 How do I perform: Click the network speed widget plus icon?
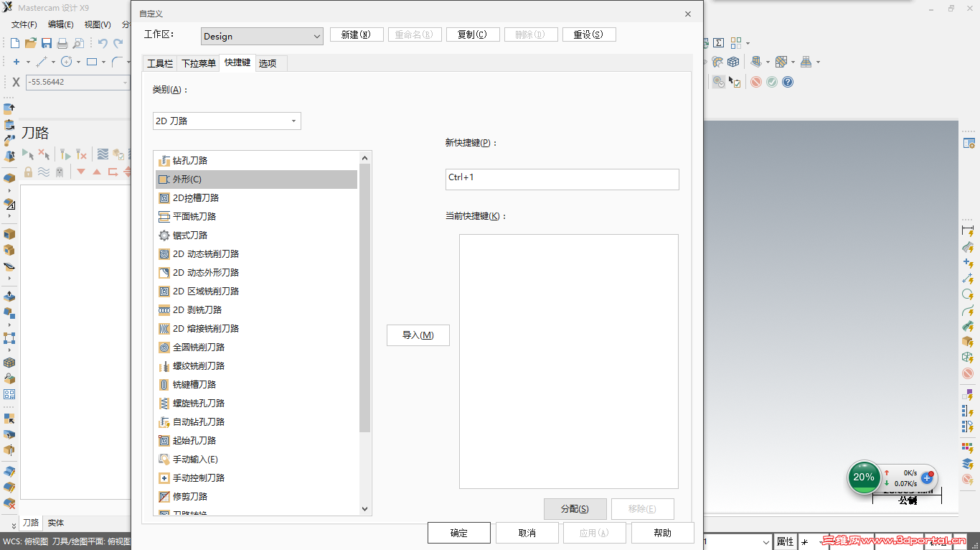[927, 477]
